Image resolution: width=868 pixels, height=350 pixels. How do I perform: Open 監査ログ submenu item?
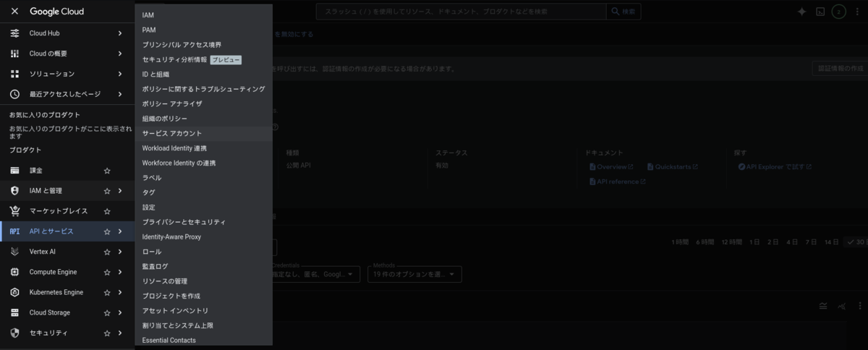click(203, 266)
